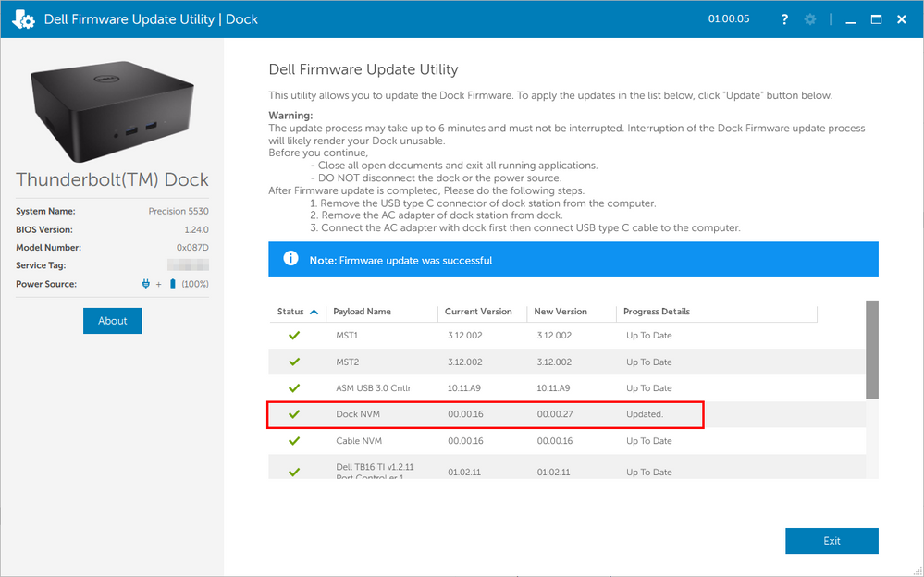
Task: Click Dock NVM current version 00.00.16
Action: coord(465,414)
